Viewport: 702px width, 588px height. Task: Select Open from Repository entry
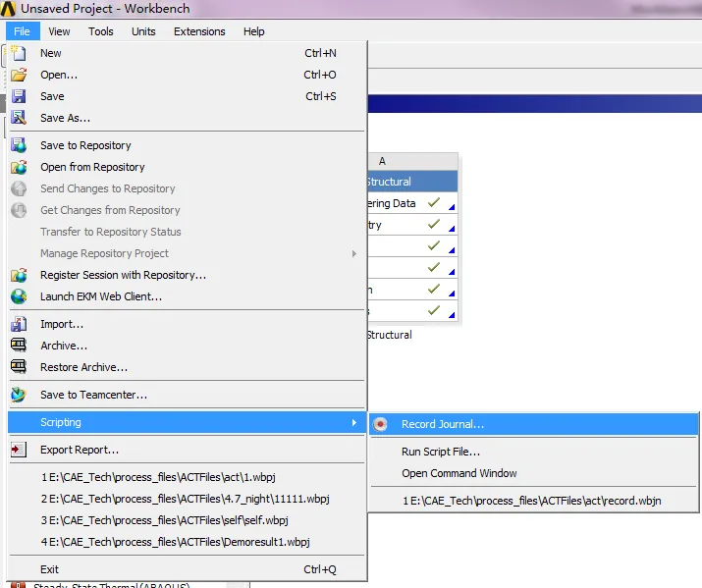pyautogui.click(x=188, y=167)
